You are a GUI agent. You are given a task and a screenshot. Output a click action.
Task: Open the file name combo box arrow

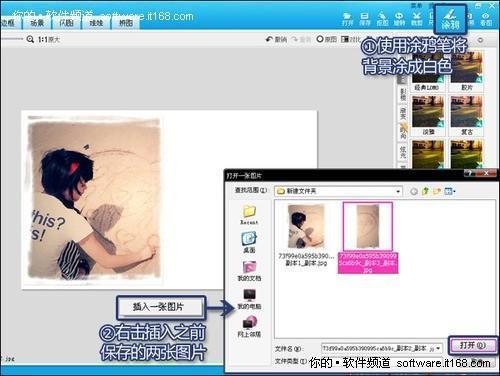coord(438,349)
